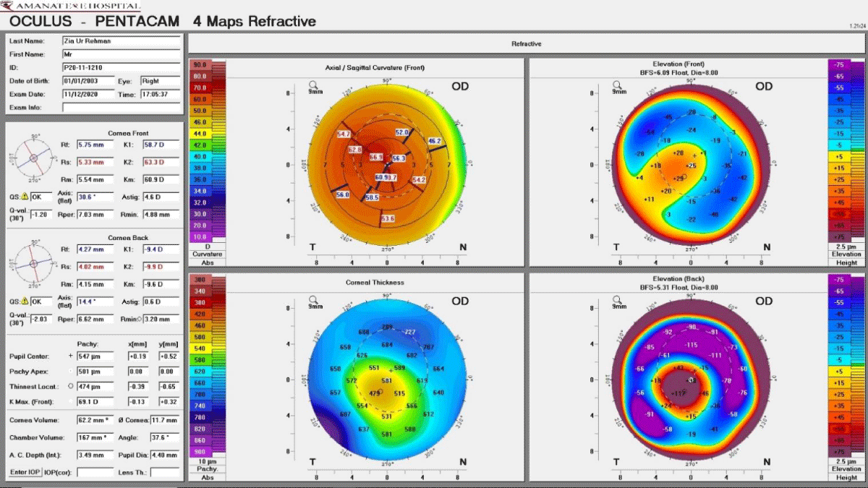Click the Enter IOP button
The image size is (868, 488).
point(25,472)
